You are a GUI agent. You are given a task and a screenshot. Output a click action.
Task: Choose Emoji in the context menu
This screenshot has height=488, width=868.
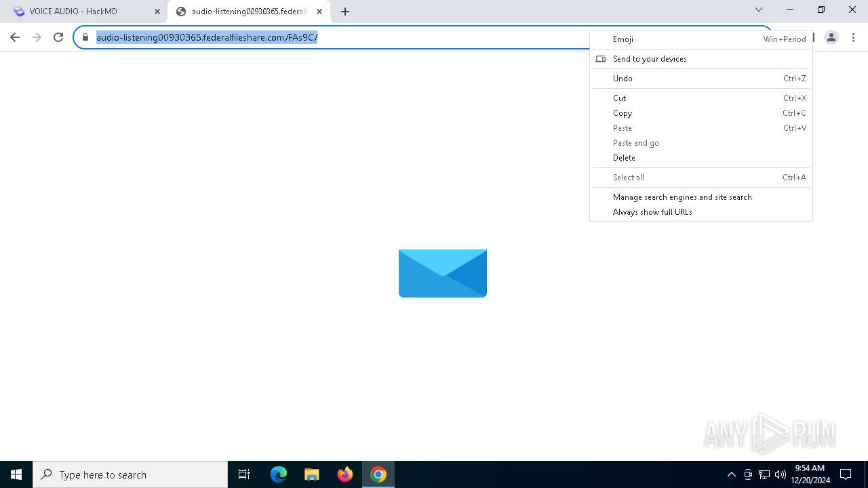click(x=701, y=39)
